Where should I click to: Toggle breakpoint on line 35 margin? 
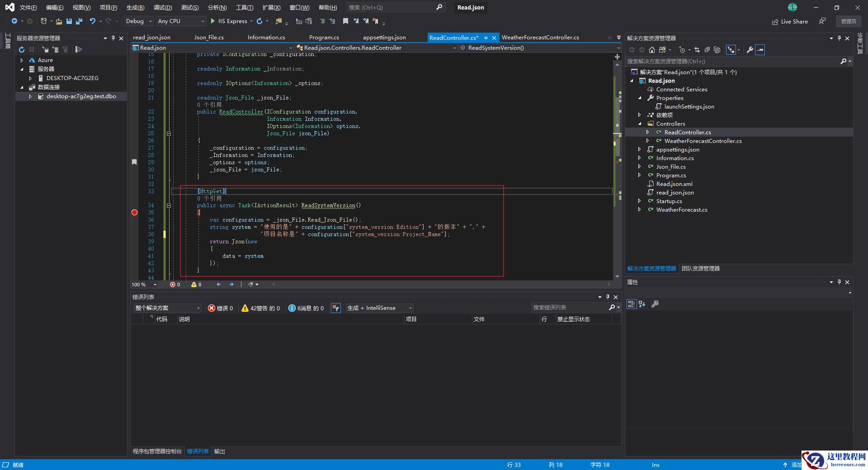pyautogui.click(x=134, y=213)
